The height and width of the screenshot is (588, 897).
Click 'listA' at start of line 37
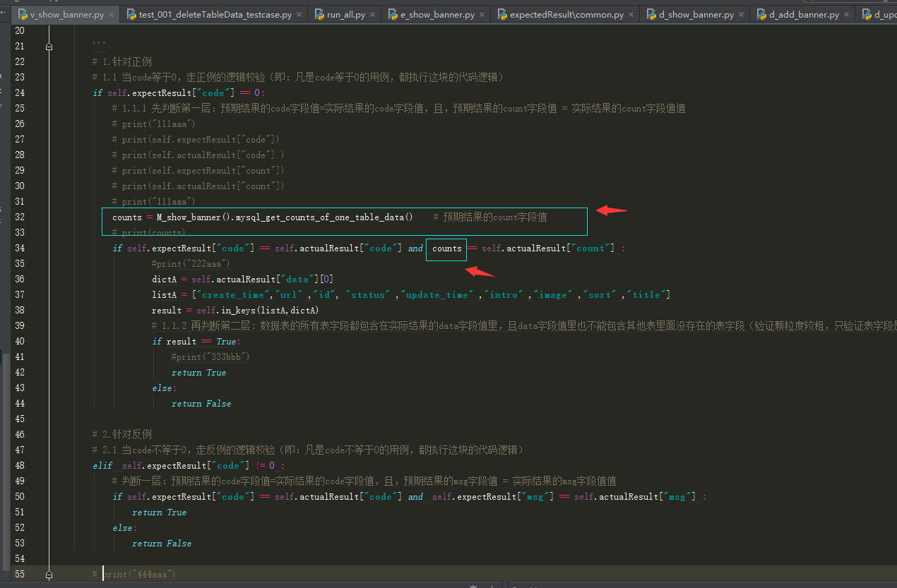(164, 294)
